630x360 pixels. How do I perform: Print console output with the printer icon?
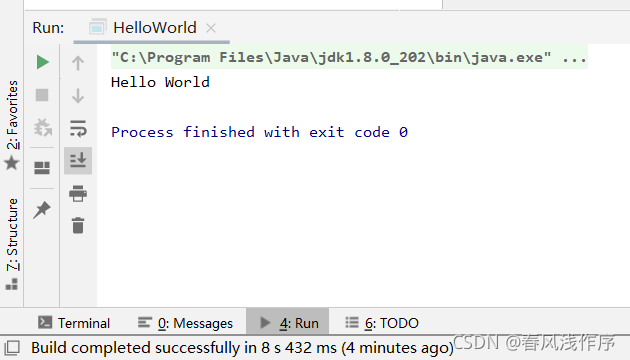[78, 193]
